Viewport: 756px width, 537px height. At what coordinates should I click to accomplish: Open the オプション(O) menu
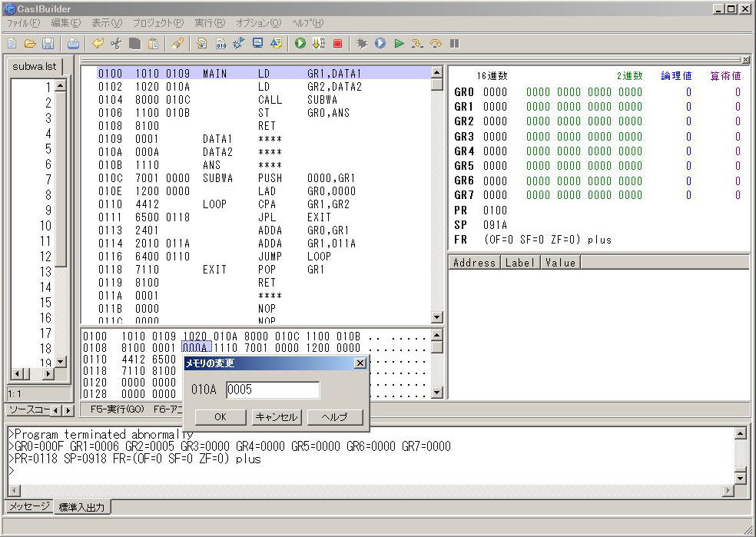(x=258, y=23)
